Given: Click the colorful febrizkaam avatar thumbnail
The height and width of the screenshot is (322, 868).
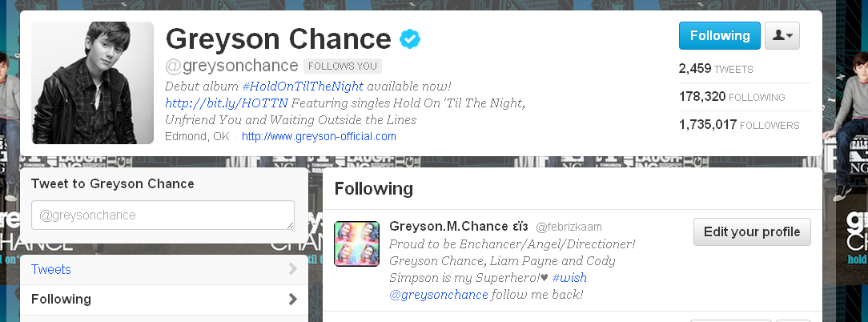Looking at the screenshot, I should click(357, 244).
